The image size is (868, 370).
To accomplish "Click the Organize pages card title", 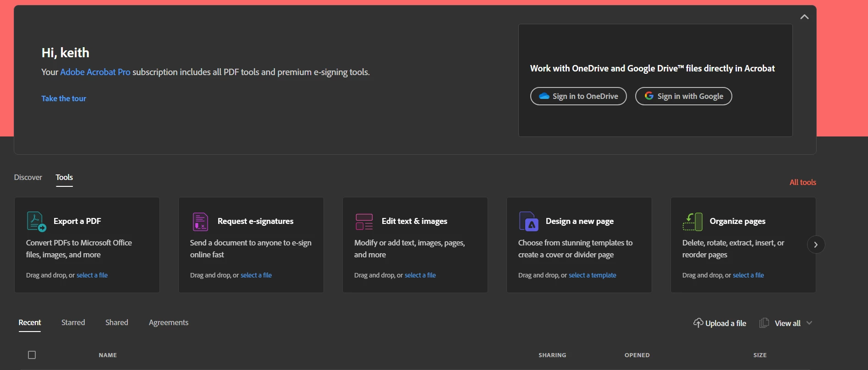I will [x=737, y=221].
